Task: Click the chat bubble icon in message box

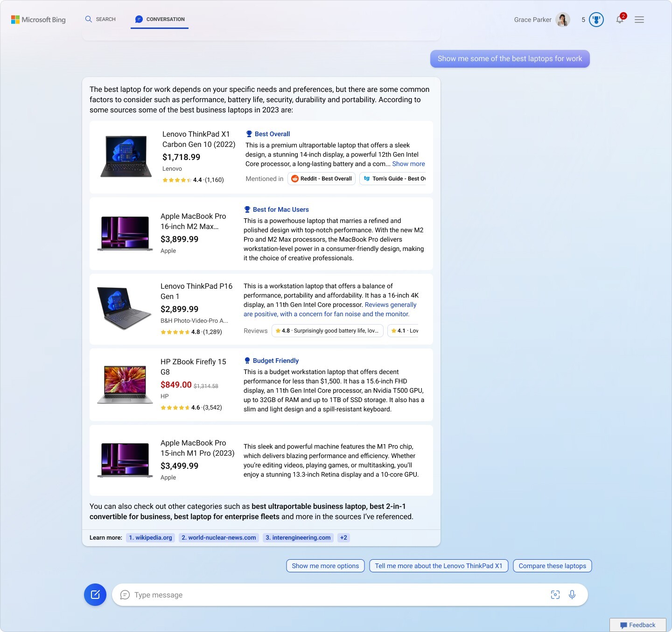Action: click(125, 595)
